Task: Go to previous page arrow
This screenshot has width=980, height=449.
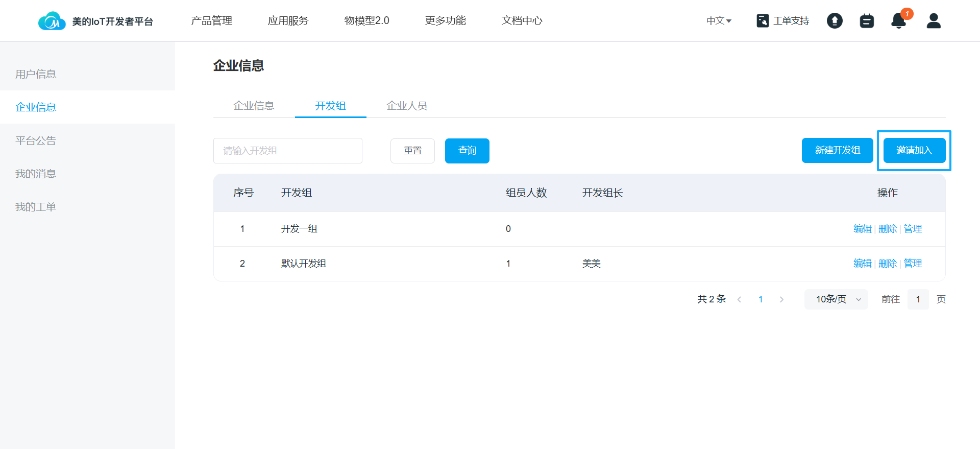Action: (x=739, y=299)
